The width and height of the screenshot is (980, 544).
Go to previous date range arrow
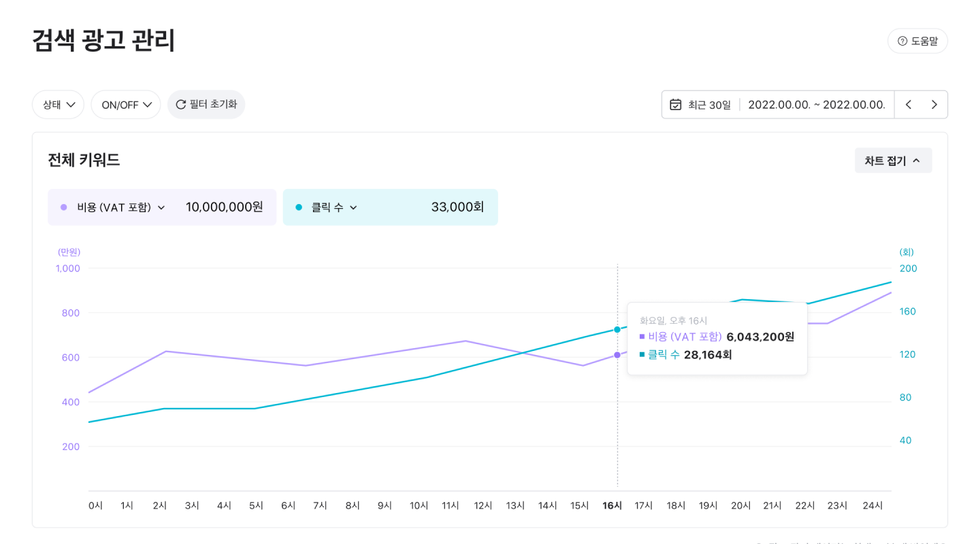pos(908,105)
